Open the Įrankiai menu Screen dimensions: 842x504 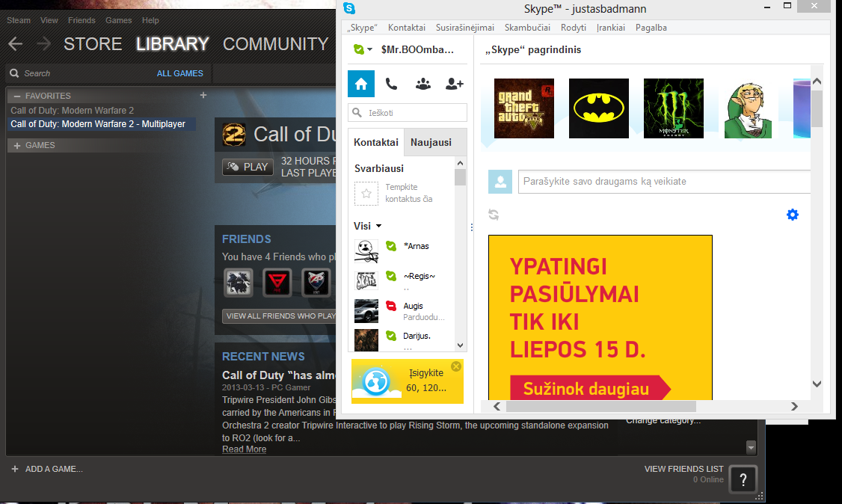coord(610,28)
